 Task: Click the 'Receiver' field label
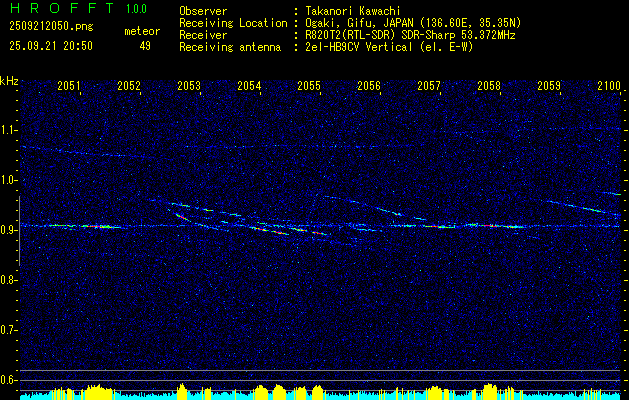pyautogui.click(x=203, y=35)
